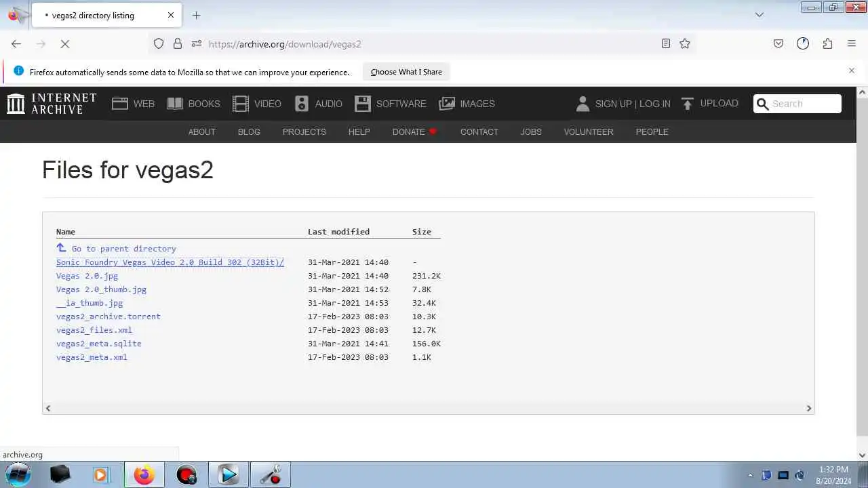Click the SIGN UP link
Image resolution: width=868 pixels, height=488 pixels.
click(x=613, y=104)
